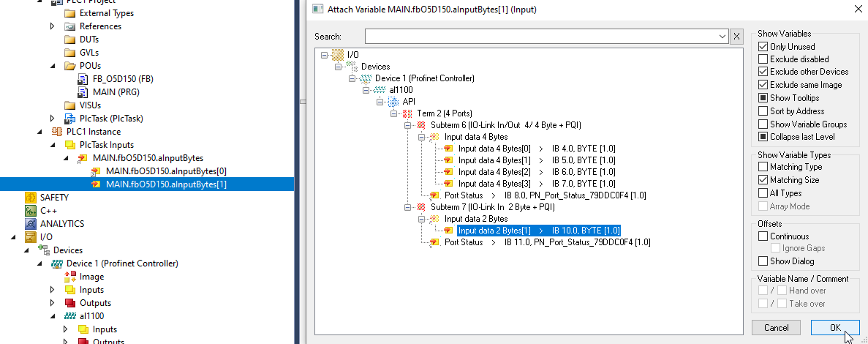Click the Outputs icon under Device 1

tap(69, 303)
